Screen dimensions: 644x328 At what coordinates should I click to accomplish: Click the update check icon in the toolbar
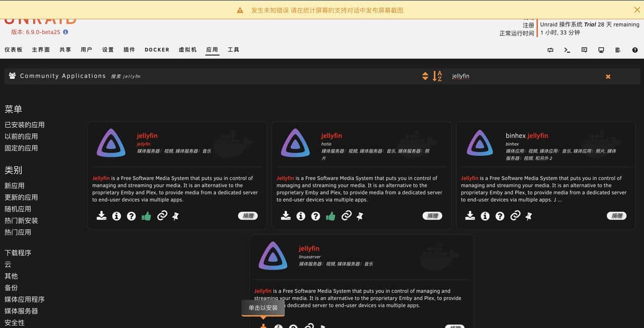tap(550, 50)
